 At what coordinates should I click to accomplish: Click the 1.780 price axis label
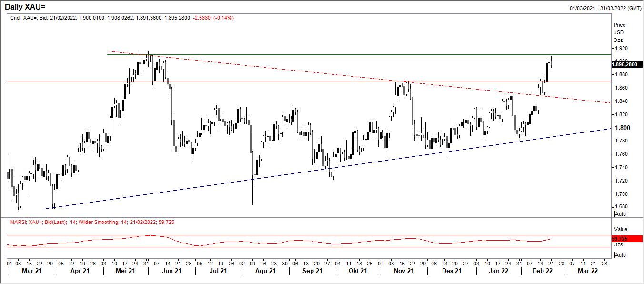(620, 141)
